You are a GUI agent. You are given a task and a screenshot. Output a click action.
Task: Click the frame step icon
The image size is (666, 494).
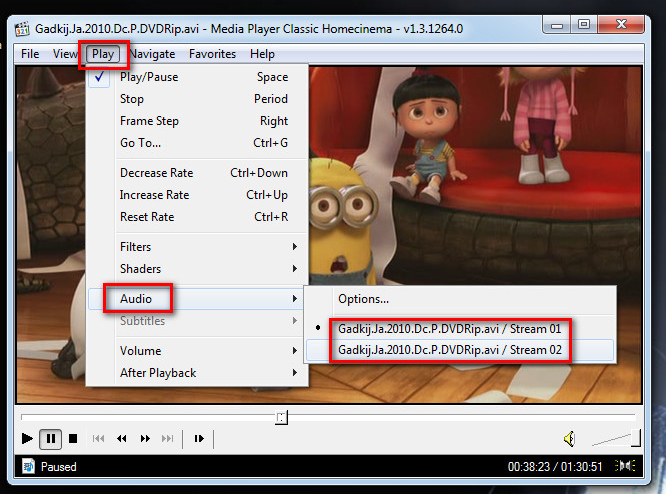[x=199, y=438]
